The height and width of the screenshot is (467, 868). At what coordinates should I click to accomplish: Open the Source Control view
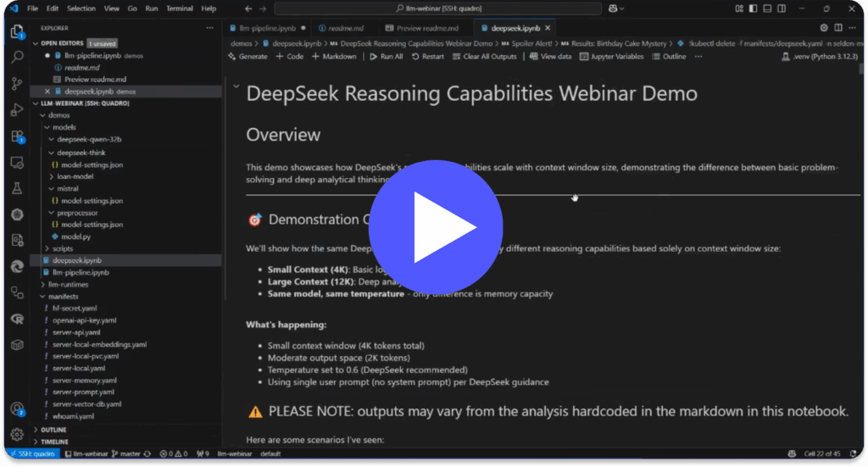pyautogui.click(x=17, y=83)
